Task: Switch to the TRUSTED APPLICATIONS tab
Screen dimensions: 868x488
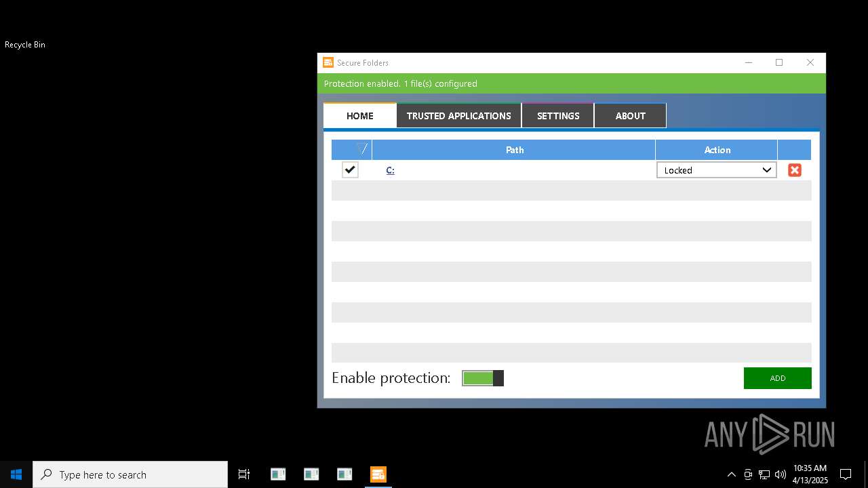Action: coord(459,116)
